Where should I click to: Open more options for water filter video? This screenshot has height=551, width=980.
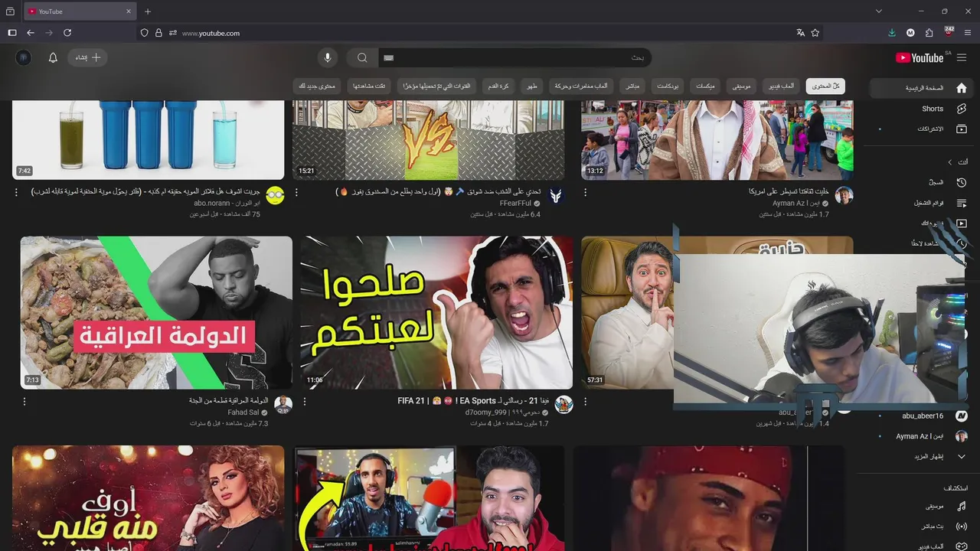pyautogui.click(x=17, y=192)
